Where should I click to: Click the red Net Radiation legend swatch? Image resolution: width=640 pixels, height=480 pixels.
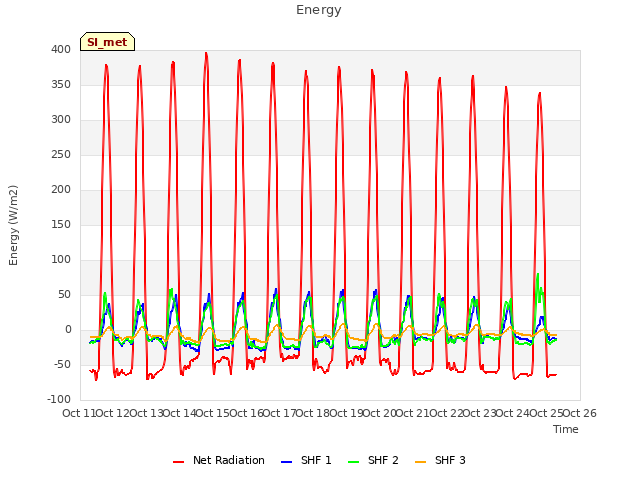coord(178,462)
